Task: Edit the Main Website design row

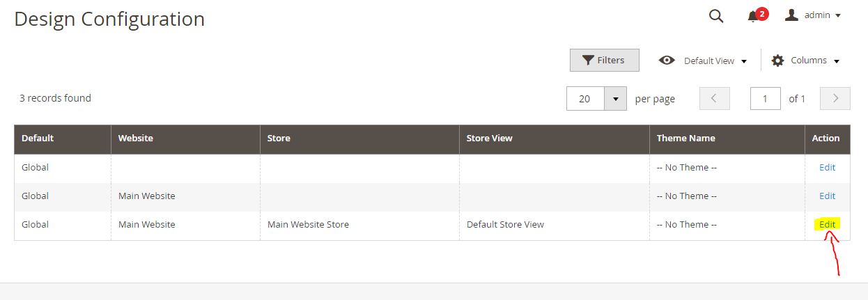Action: (827, 196)
